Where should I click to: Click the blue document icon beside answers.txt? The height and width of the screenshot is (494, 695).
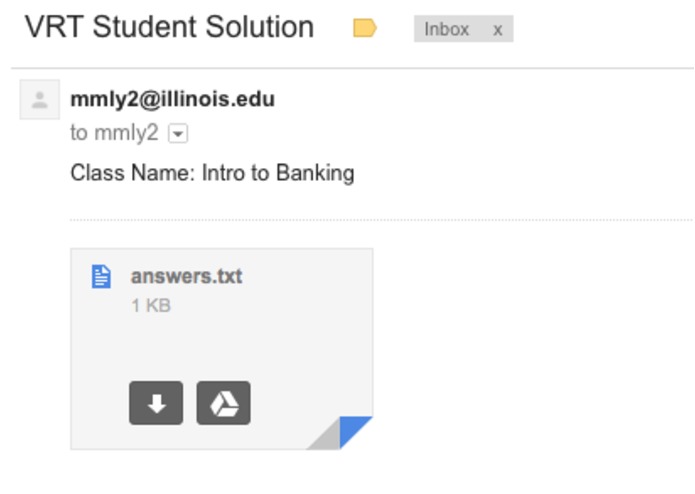coord(101,276)
